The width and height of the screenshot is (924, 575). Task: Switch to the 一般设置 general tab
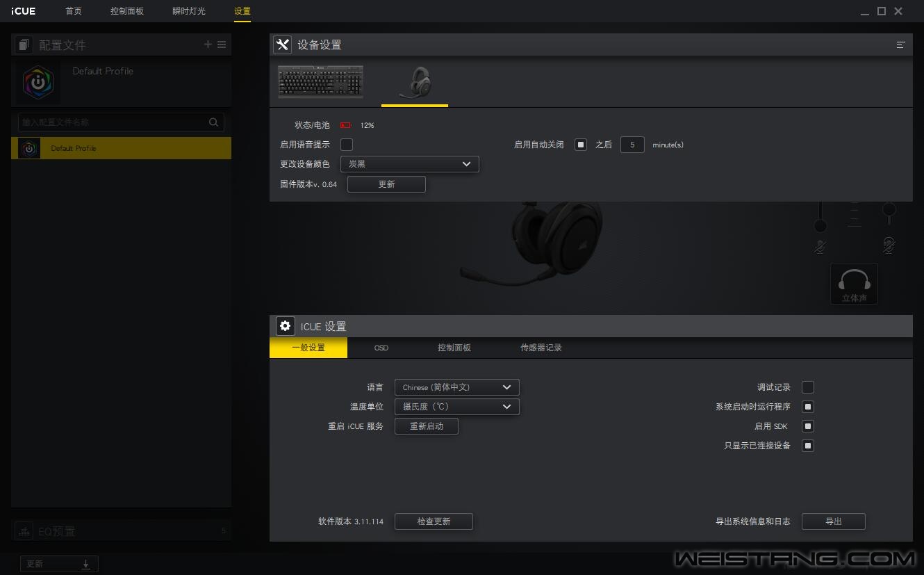308,348
